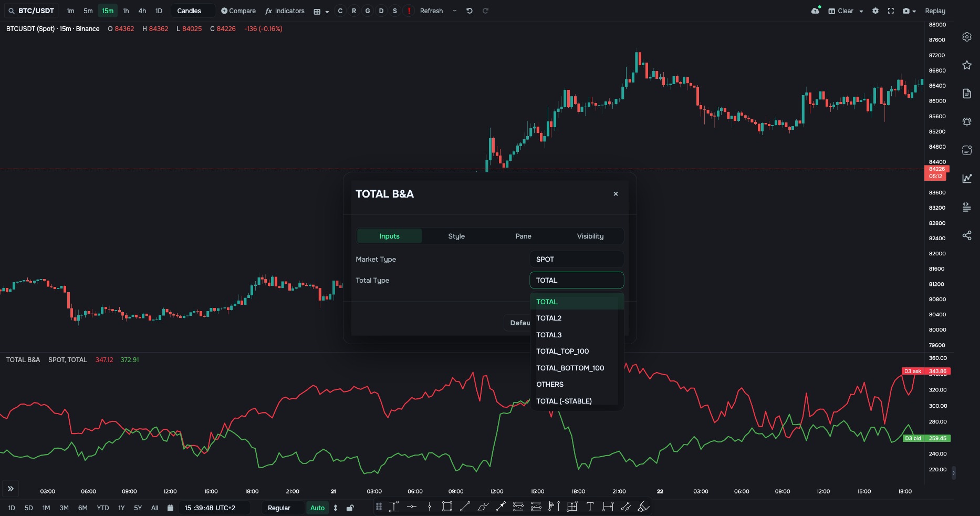Switch to the Visibility tab
This screenshot has height=516, width=980.
point(590,236)
